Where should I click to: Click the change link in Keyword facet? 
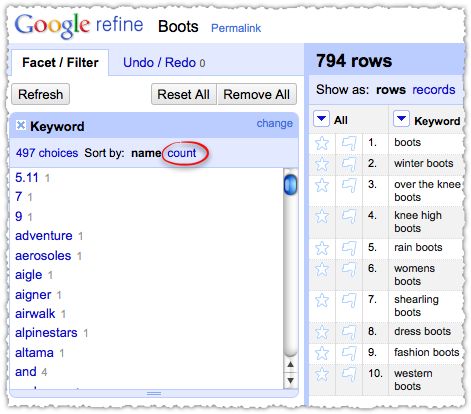click(275, 123)
